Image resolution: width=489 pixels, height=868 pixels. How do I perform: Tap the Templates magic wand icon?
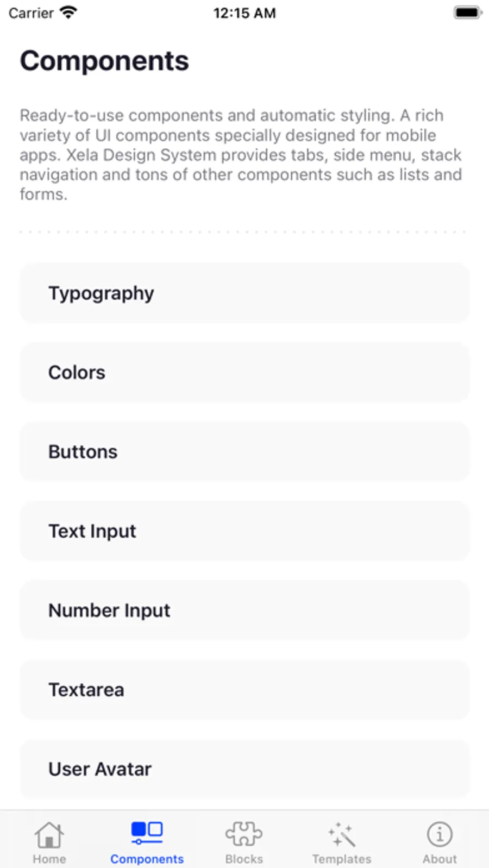(x=342, y=834)
